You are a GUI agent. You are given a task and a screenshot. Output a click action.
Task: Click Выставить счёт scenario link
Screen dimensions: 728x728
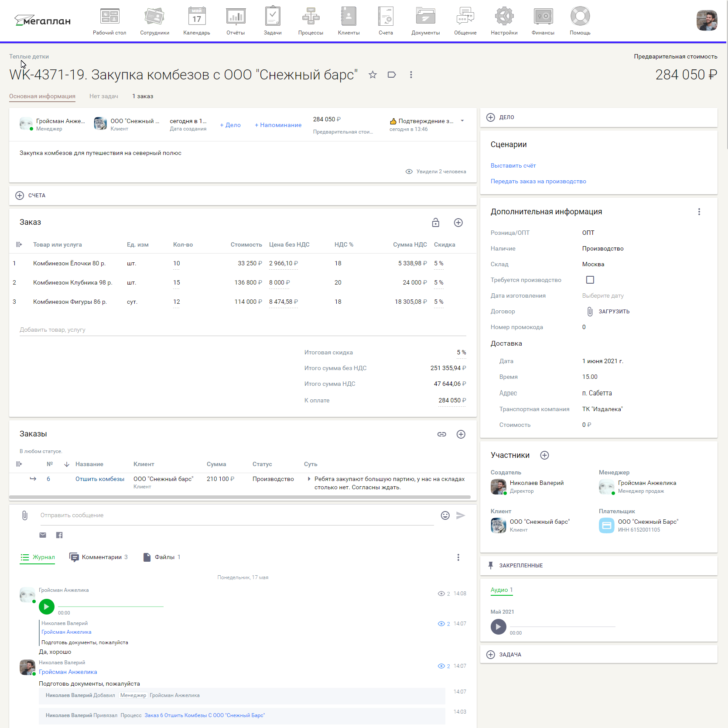point(513,166)
